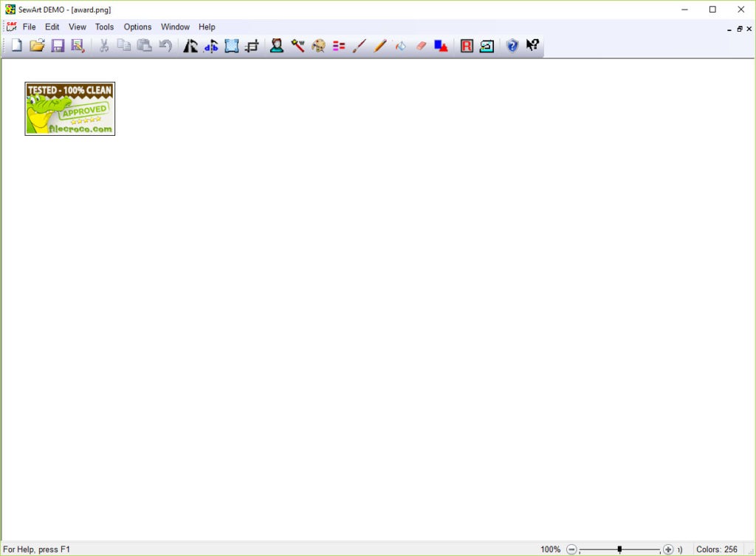Open the Image Wizard portrait icon
Viewport: 756px width, 556px height.
pos(277,46)
